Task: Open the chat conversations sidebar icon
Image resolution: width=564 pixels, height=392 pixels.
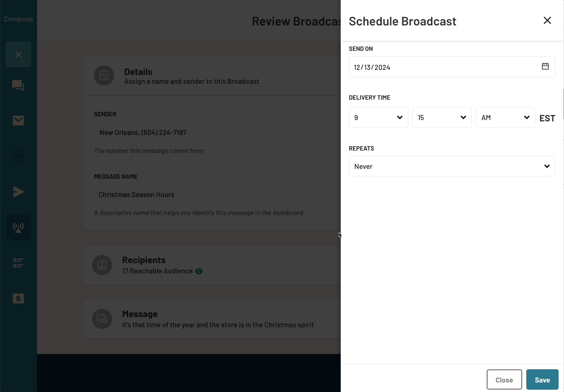Action: pyautogui.click(x=18, y=85)
